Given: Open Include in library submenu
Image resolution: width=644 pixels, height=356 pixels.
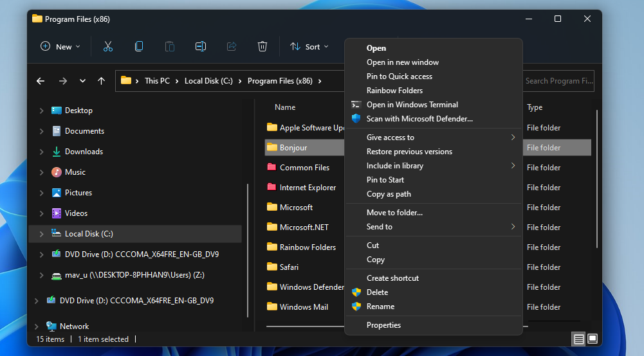Looking at the screenshot, I should tap(434, 166).
